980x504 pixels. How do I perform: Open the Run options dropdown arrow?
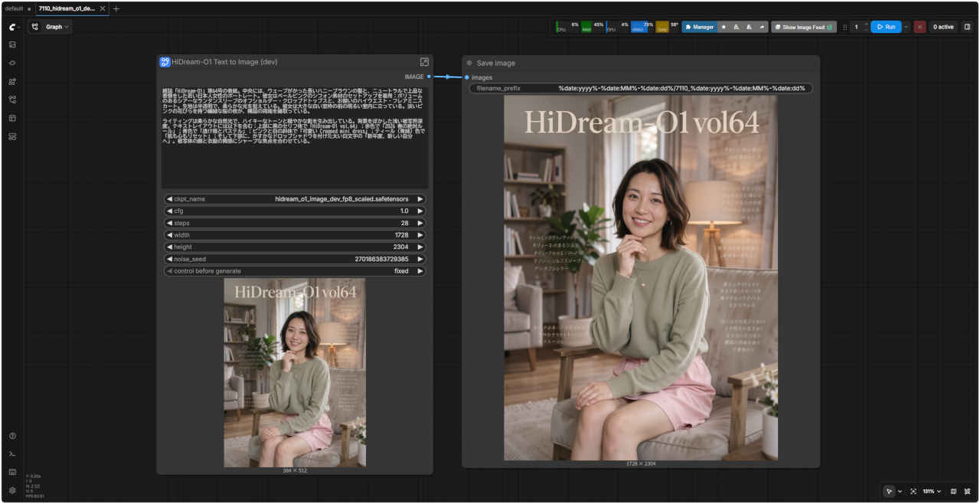[906, 27]
